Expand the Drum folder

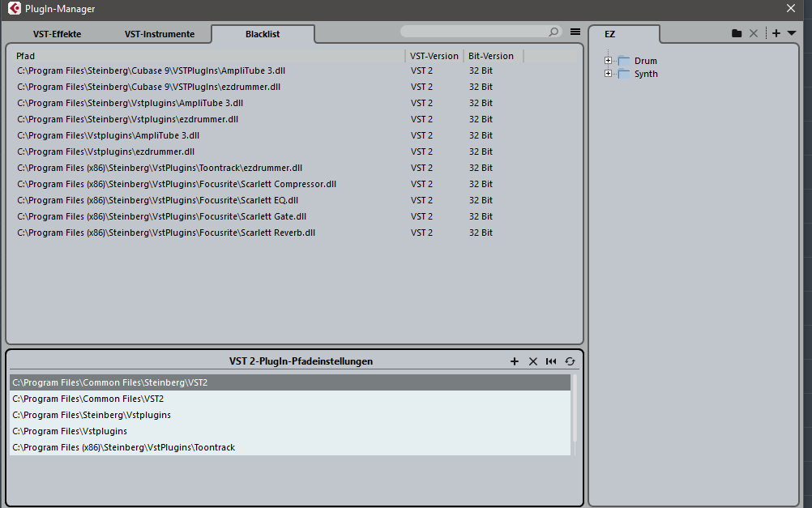click(x=608, y=61)
